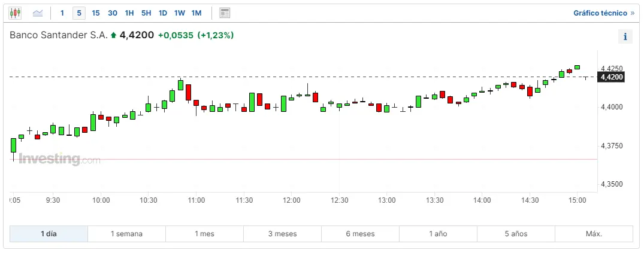Click the 4,3750 price axis label
The image size is (644, 253).
click(x=611, y=145)
